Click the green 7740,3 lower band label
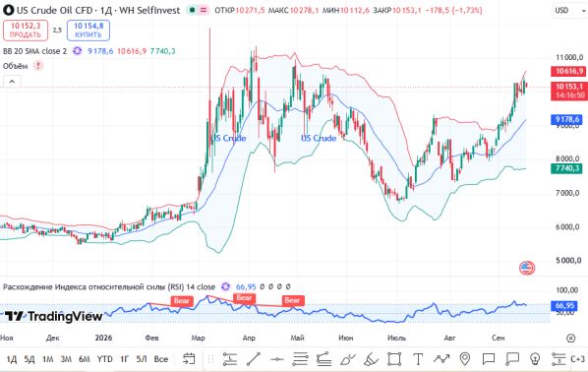This screenshot has height=372, width=588. (x=566, y=168)
